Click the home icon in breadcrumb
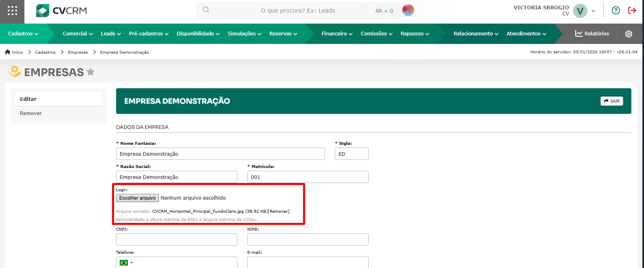644x268 pixels. pos(7,52)
